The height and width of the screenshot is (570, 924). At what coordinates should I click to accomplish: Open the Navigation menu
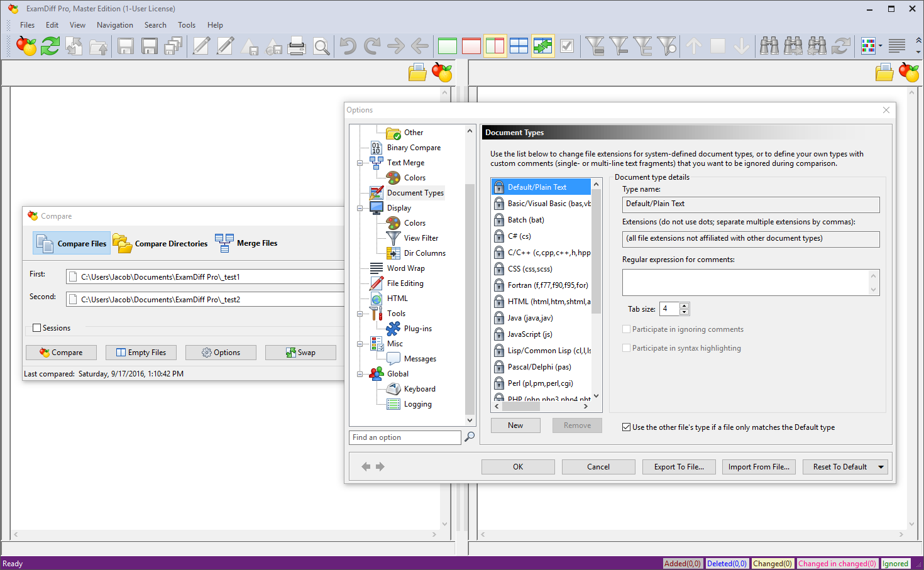point(115,25)
